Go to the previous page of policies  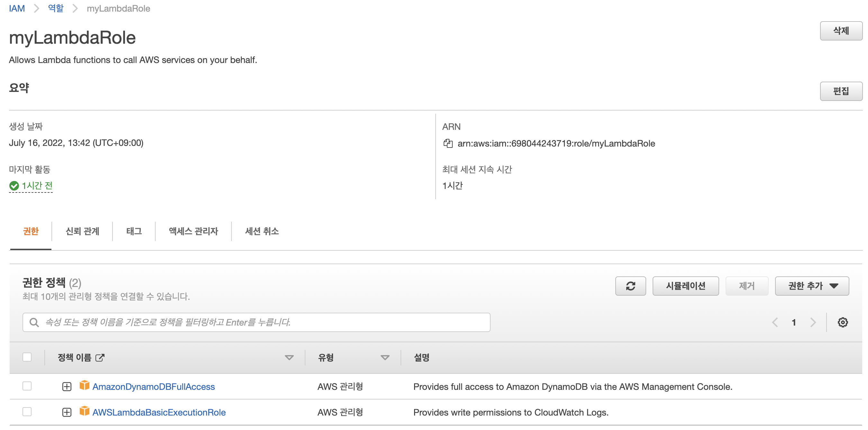[x=775, y=322]
